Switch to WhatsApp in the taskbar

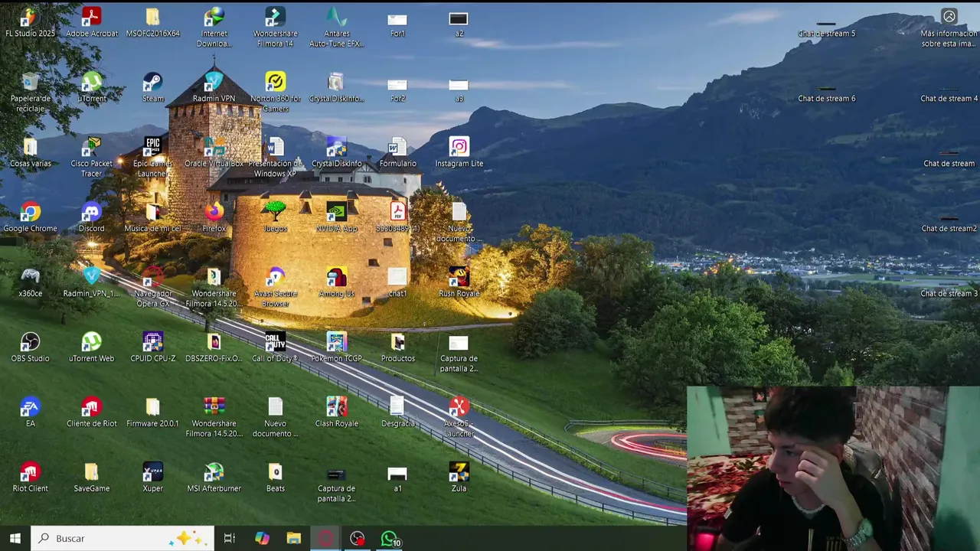[389, 538]
